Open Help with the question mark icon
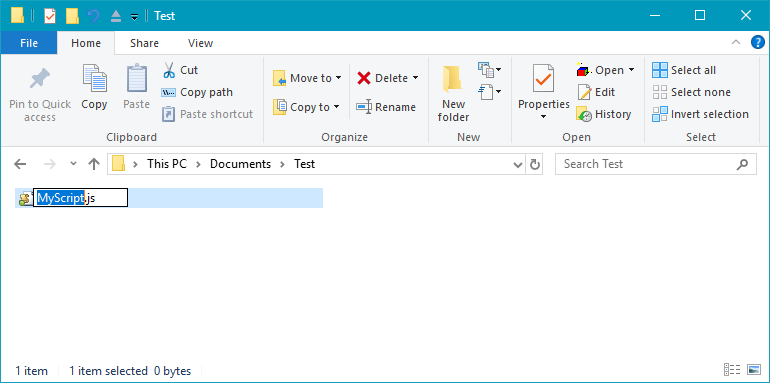This screenshot has height=383, width=770. click(758, 43)
